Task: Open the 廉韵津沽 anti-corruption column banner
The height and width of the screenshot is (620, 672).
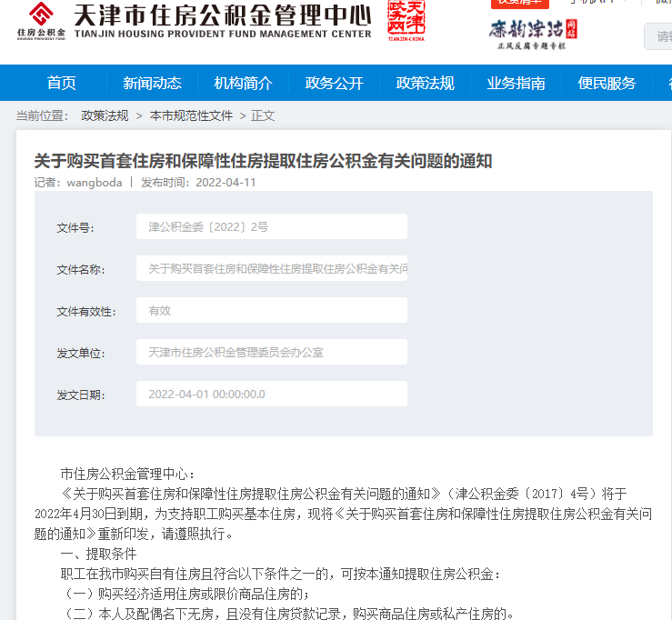Action: [x=533, y=35]
